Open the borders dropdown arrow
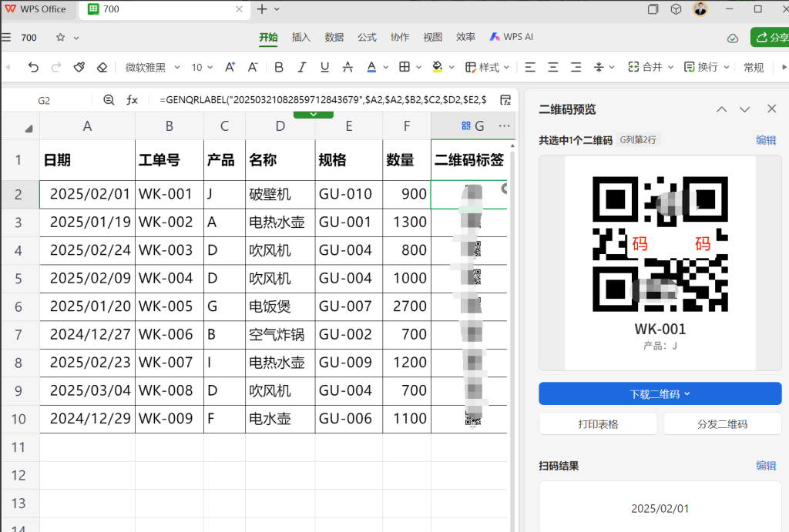The height and width of the screenshot is (532, 789). [x=418, y=67]
